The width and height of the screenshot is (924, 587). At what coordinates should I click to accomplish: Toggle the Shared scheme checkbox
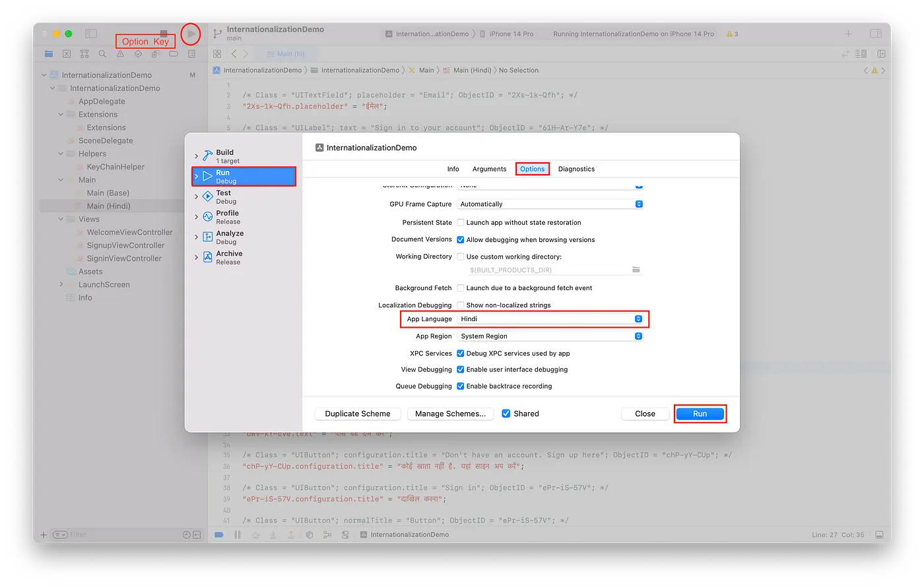coord(506,414)
